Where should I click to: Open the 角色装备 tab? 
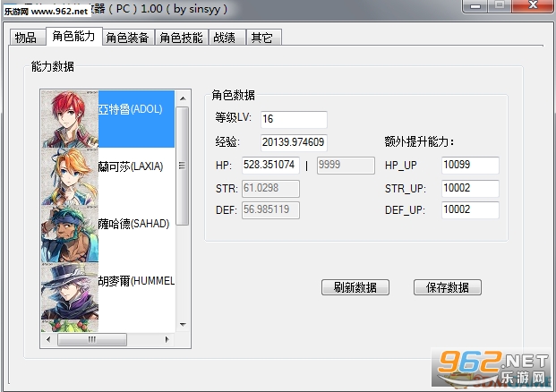[128, 38]
